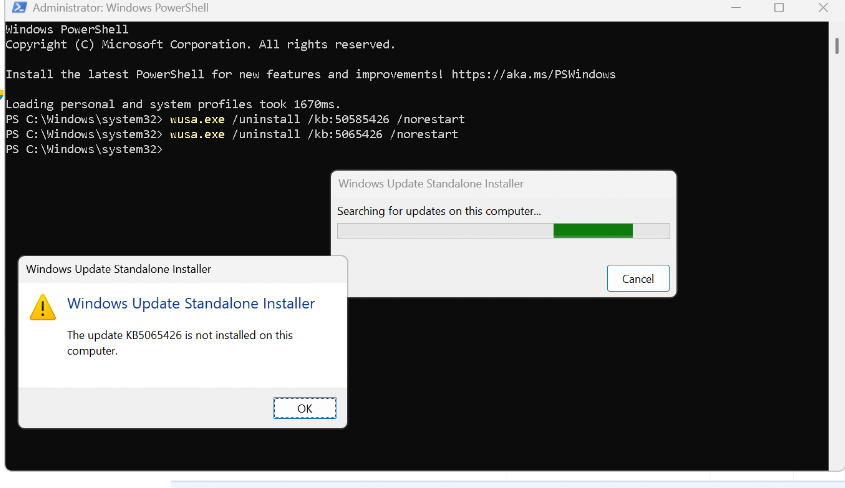
Task: Close the PowerShell window
Action: pos(823,8)
